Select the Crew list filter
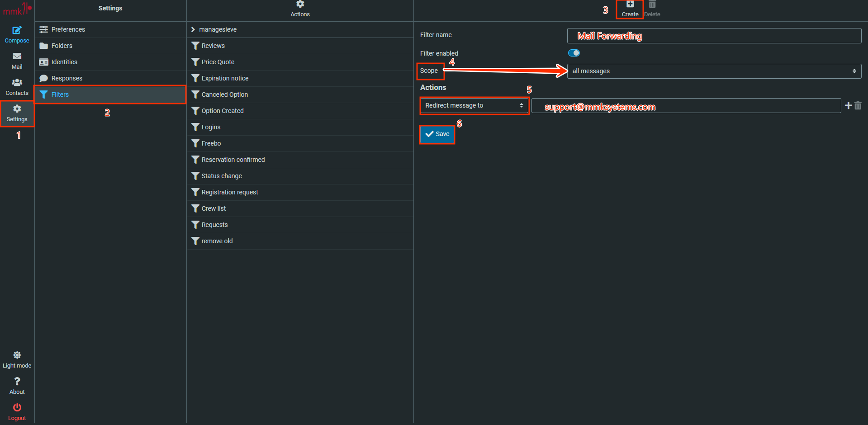The width and height of the screenshot is (868, 425). [x=300, y=208]
